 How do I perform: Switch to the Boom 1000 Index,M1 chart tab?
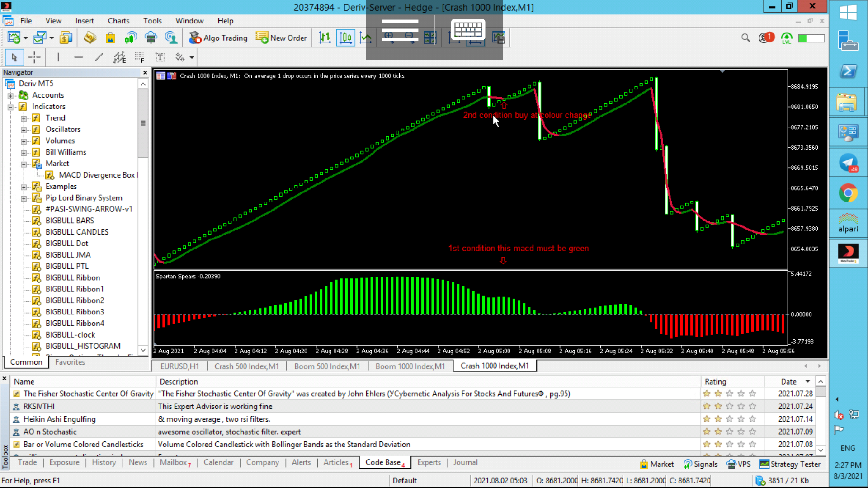point(410,366)
